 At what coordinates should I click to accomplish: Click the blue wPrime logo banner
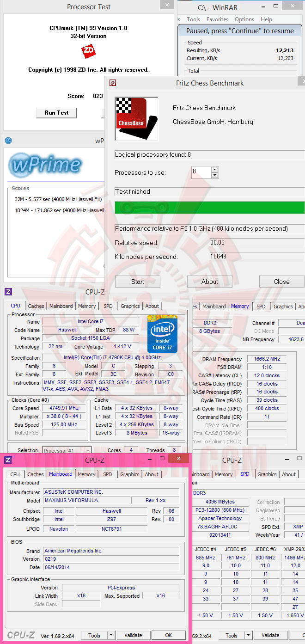45,165
